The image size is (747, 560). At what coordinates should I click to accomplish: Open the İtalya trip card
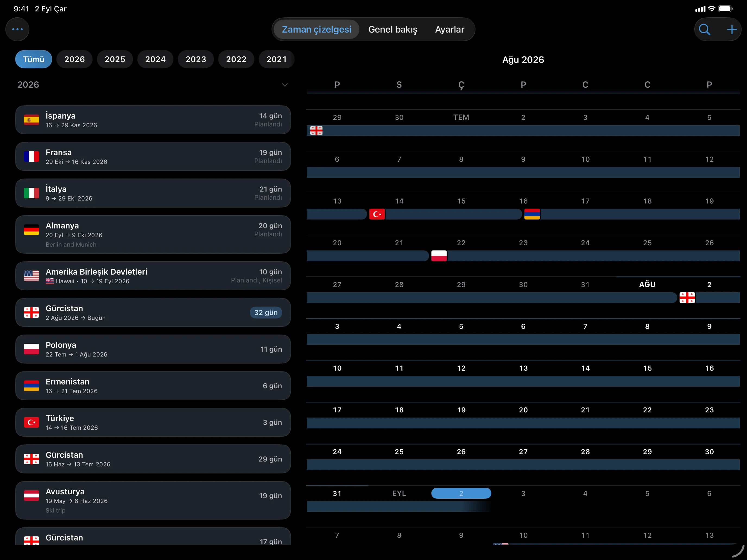153,193
